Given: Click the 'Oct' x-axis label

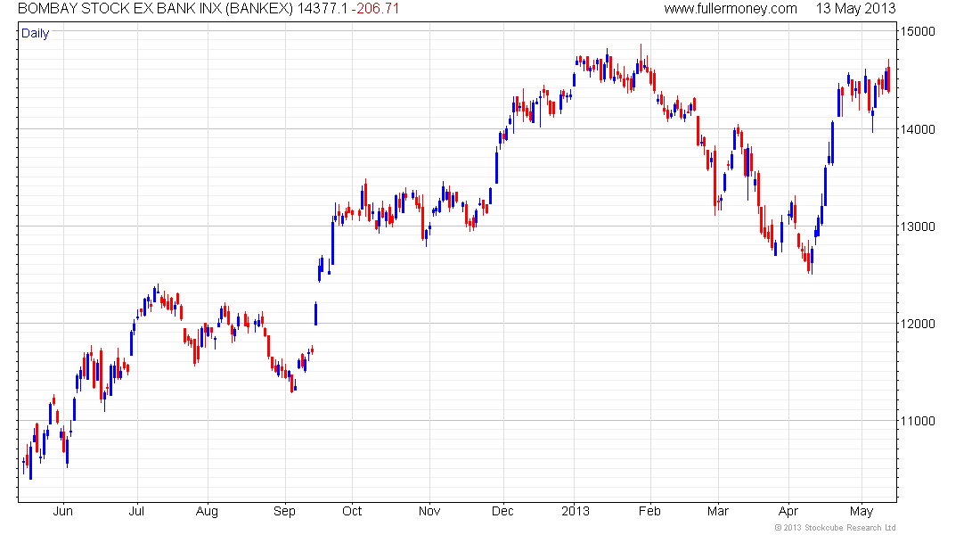Looking at the screenshot, I should [x=352, y=511].
